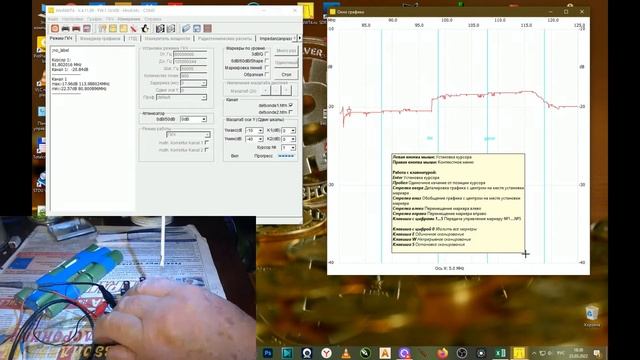Enable the 6dB/60dB/Shape checkbox
Screen dimensions: 640x360
[267, 61]
